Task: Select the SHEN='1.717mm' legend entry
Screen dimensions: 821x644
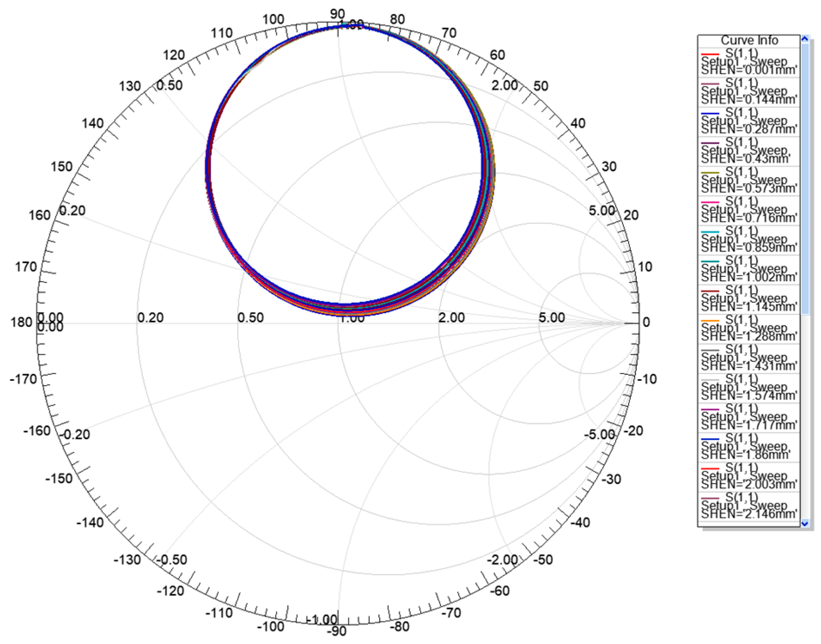Action: 749,417
